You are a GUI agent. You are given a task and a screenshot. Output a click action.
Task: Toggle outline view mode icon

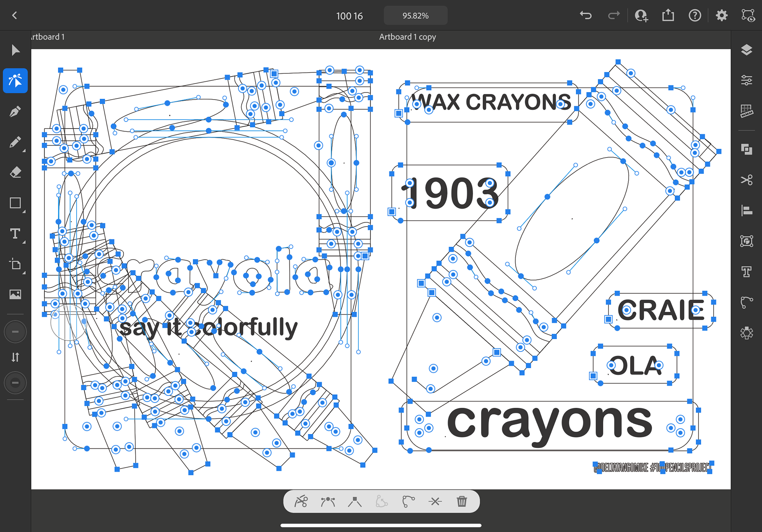point(748,15)
